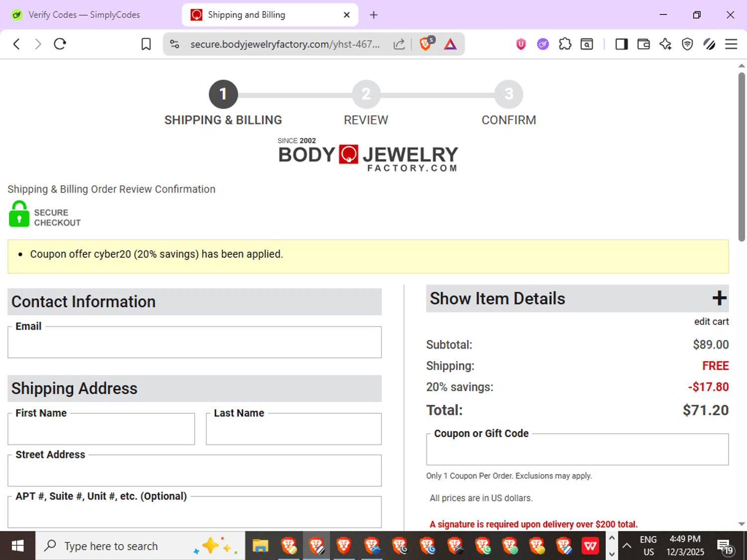The height and width of the screenshot is (560, 747).
Task: Click step 1 Shipping & Billing circle
Action: point(223,94)
